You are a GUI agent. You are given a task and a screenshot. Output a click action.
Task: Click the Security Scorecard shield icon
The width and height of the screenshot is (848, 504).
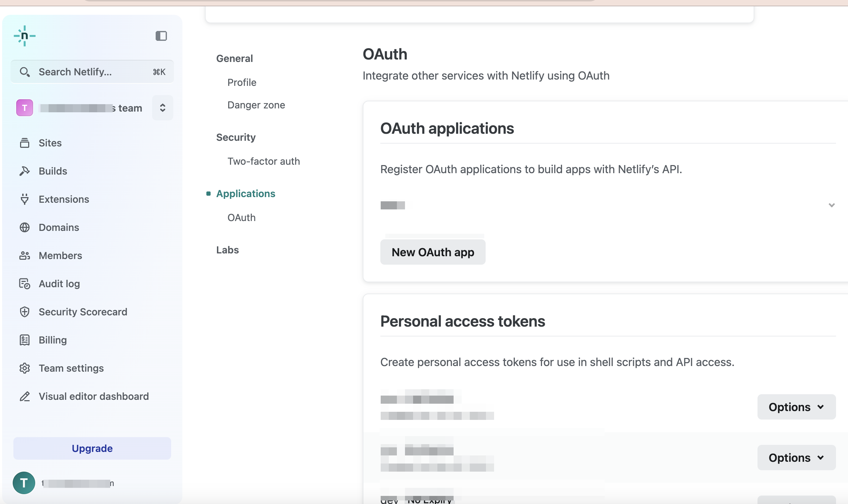click(x=24, y=312)
